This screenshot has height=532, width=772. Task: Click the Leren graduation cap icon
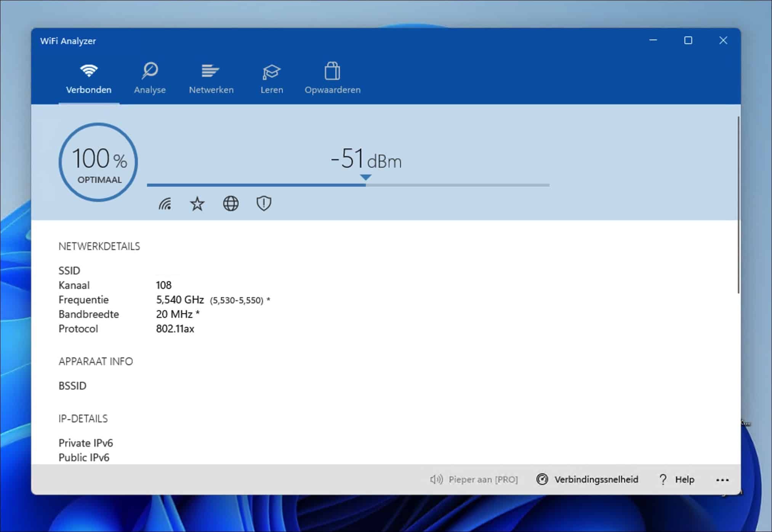pyautogui.click(x=272, y=71)
